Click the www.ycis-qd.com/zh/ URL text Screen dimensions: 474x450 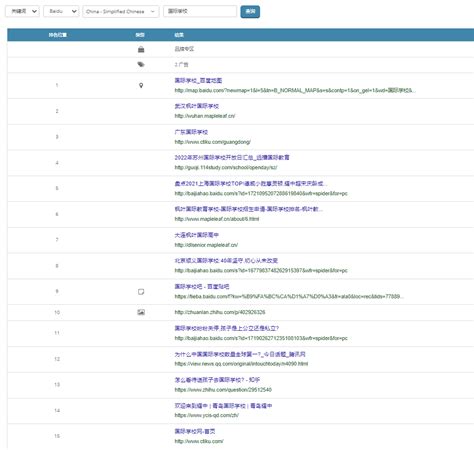click(207, 415)
